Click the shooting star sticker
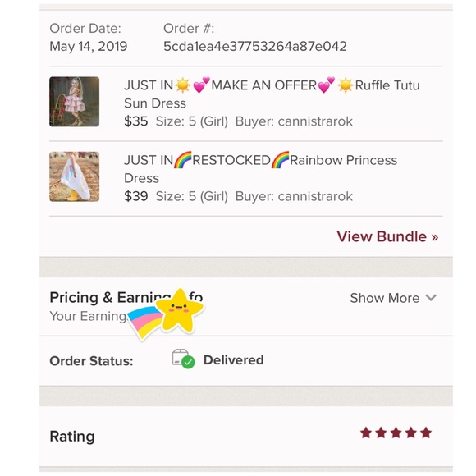 [166, 314]
